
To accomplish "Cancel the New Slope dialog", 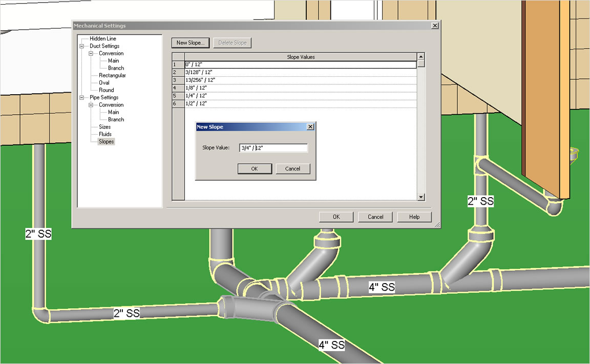I will click(293, 169).
